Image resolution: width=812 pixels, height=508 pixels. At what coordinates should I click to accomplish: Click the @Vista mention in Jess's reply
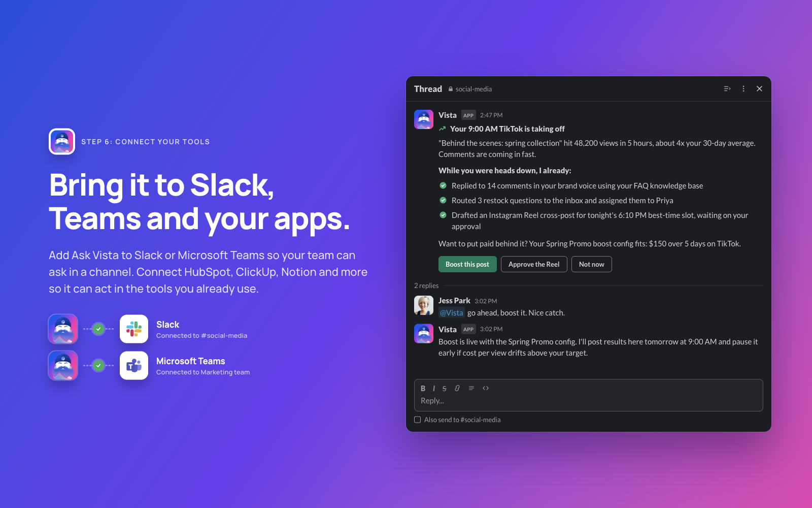click(451, 313)
